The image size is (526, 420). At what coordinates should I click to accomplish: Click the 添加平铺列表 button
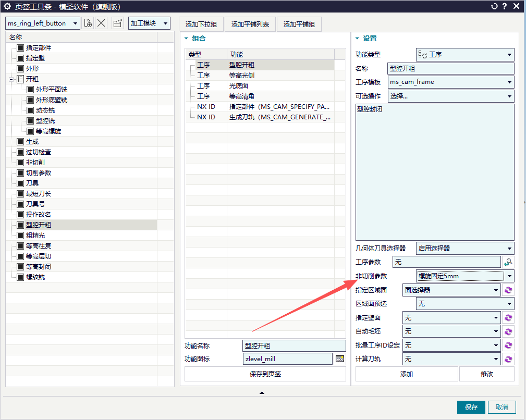click(x=250, y=24)
